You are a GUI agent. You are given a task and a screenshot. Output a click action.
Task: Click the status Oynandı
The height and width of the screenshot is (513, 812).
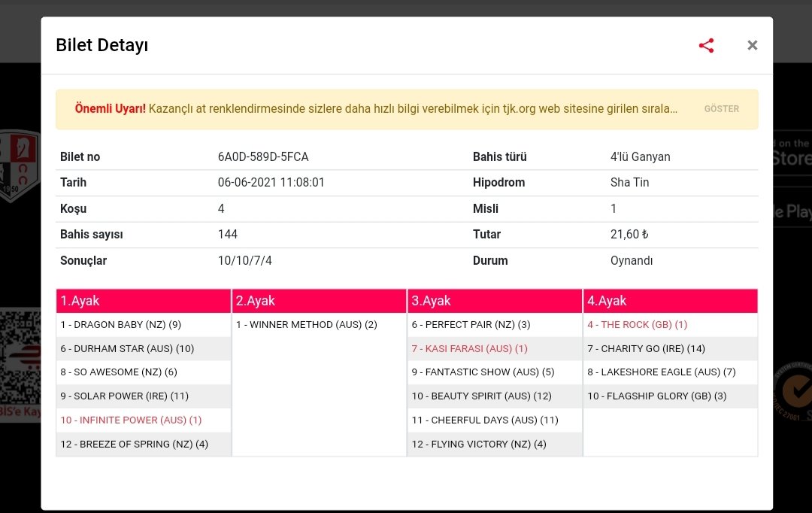(632, 260)
